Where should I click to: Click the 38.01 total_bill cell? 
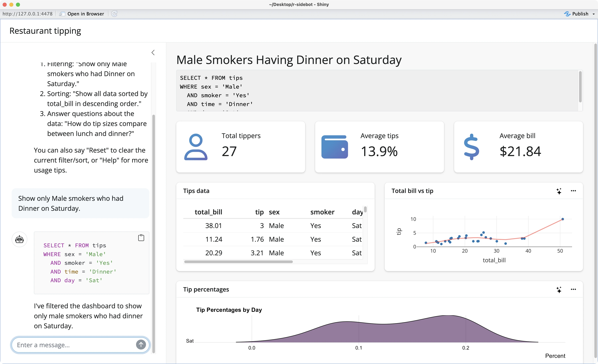pos(214,226)
